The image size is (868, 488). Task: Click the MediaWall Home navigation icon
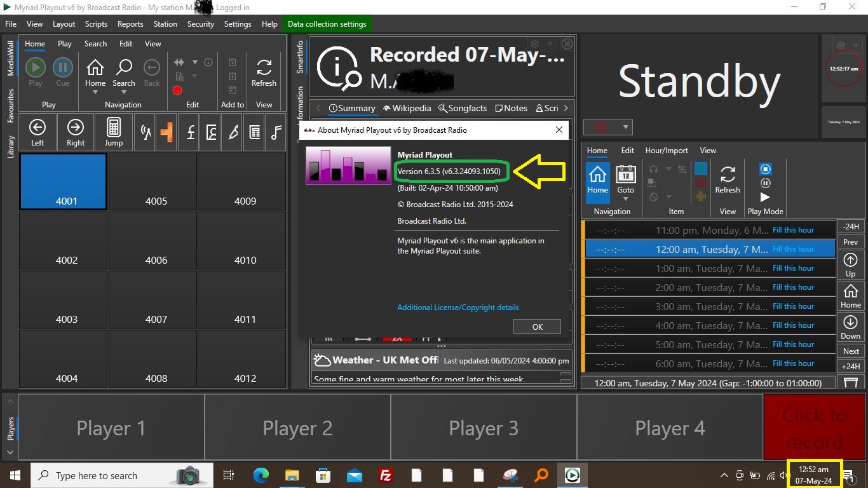95,67
